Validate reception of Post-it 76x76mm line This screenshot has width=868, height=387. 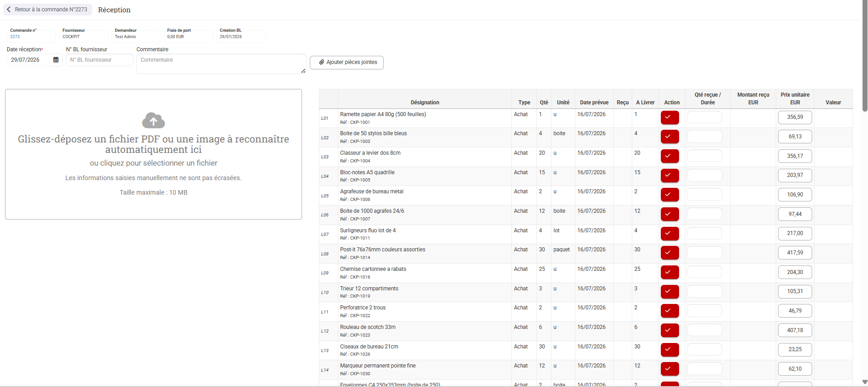click(670, 253)
